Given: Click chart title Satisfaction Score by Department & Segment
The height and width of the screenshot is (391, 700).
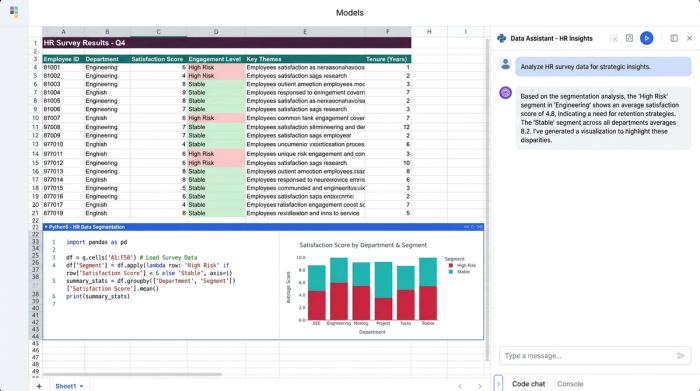Looking at the screenshot, I should (363, 245).
